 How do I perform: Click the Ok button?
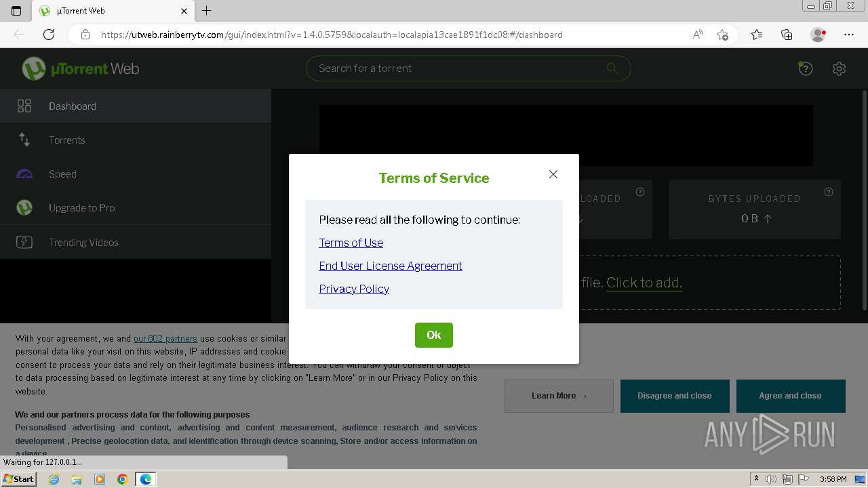click(x=434, y=335)
